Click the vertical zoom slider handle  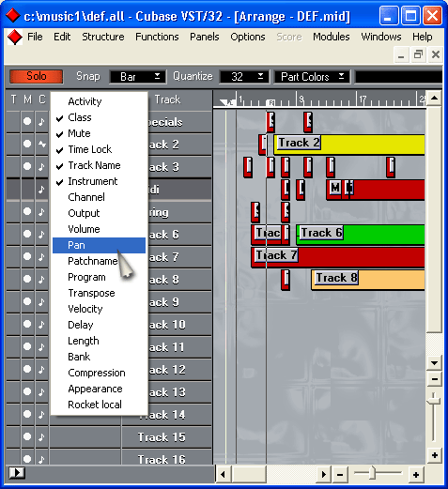click(x=435, y=400)
